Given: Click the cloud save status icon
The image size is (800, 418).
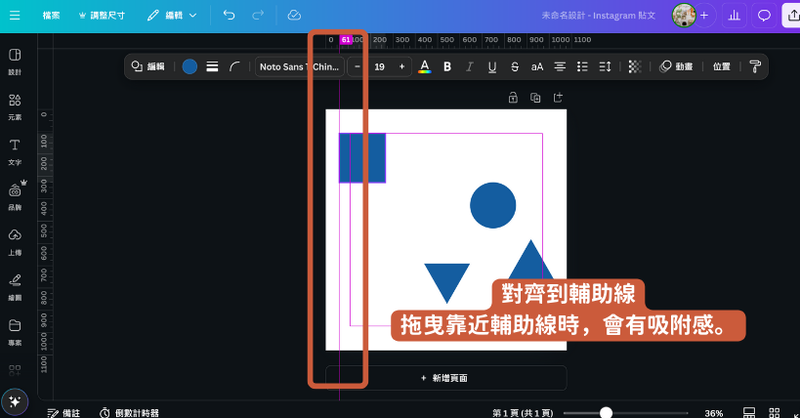Looking at the screenshot, I should click(x=293, y=16).
